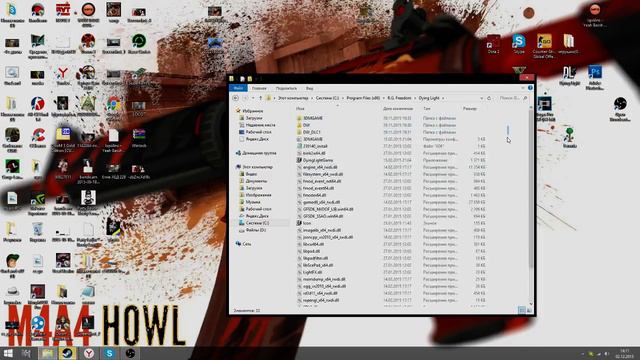The height and width of the screenshot is (360, 640).
Task: Click 'R.G. Freedom' breadcrumb segment
Action: pos(399,98)
